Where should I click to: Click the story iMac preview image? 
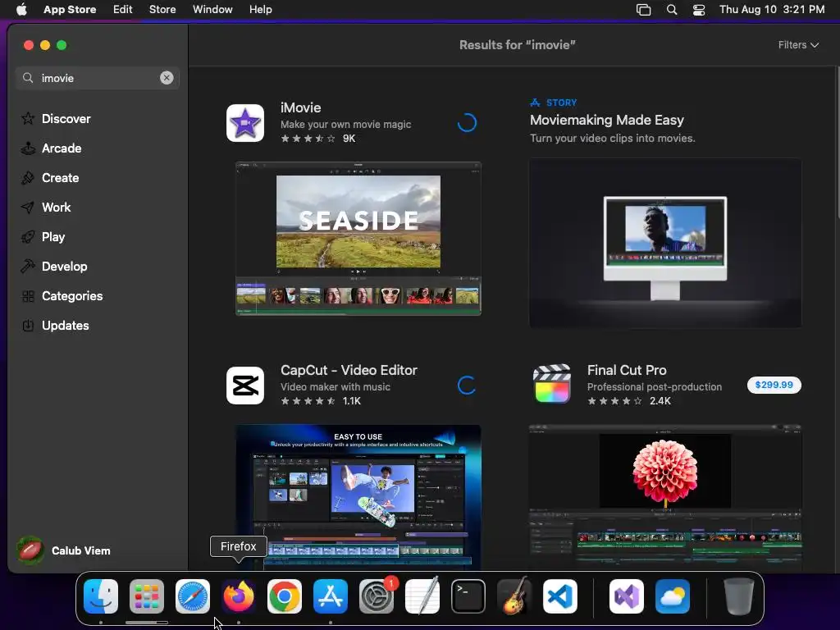(665, 243)
